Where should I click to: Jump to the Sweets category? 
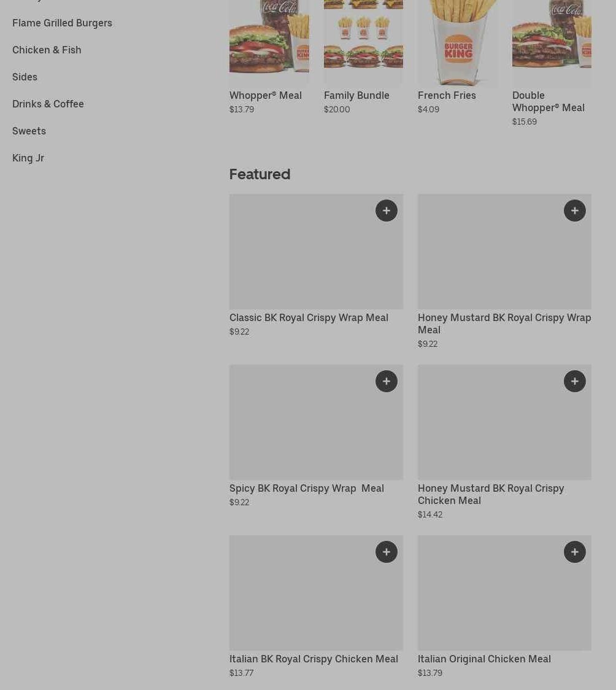click(29, 131)
